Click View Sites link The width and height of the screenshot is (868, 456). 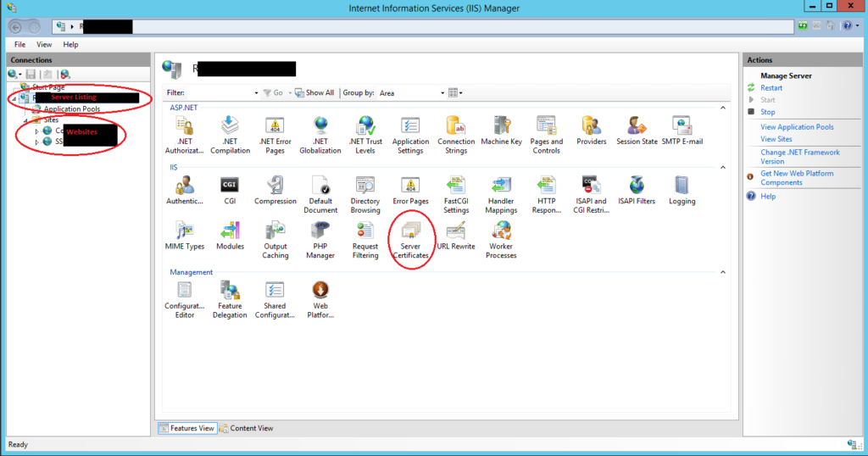click(x=776, y=139)
